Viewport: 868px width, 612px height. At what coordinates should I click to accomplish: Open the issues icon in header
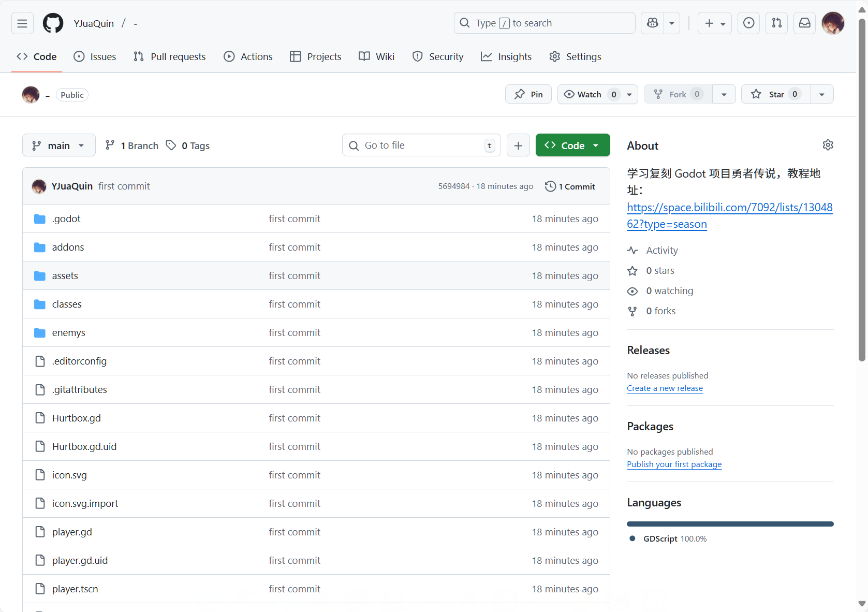[x=748, y=23]
